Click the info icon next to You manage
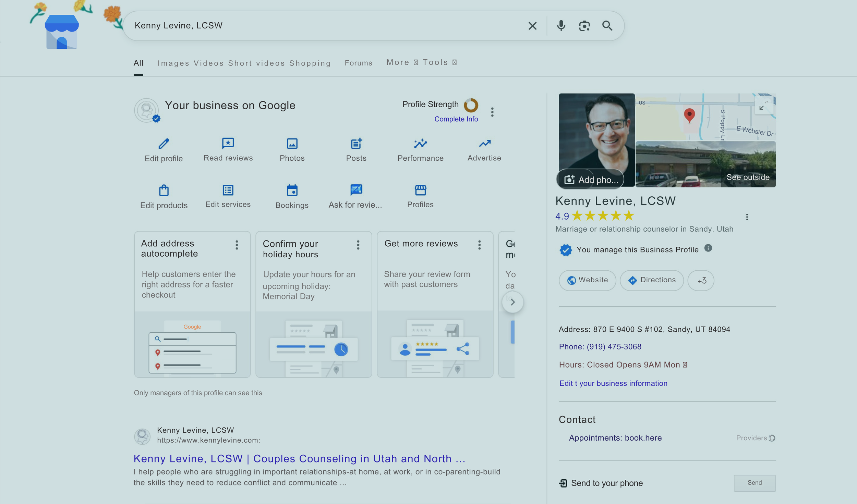Screen dimensions: 857x504 click(x=708, y=248)
